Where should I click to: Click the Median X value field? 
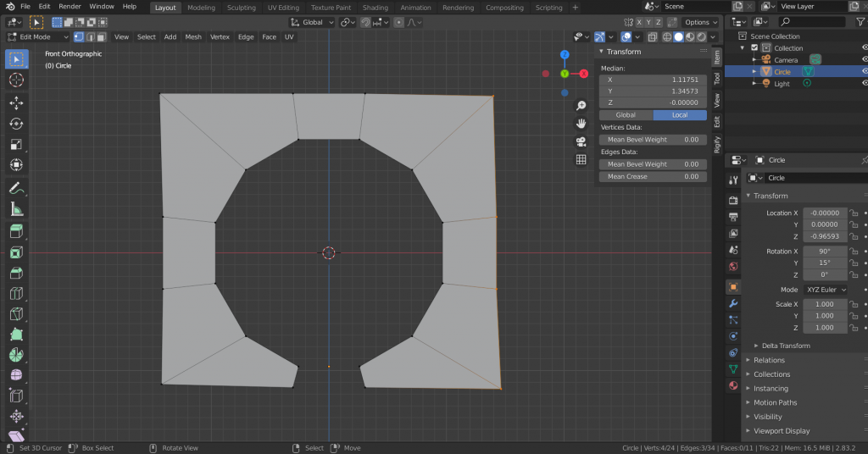tap(654, 80)
